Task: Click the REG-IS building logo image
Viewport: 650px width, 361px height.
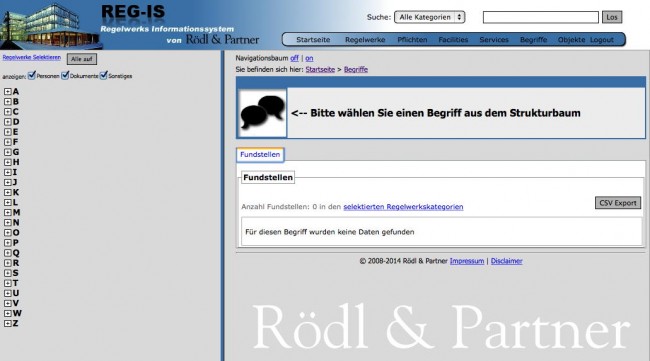Action: click(x=51, y=26)
